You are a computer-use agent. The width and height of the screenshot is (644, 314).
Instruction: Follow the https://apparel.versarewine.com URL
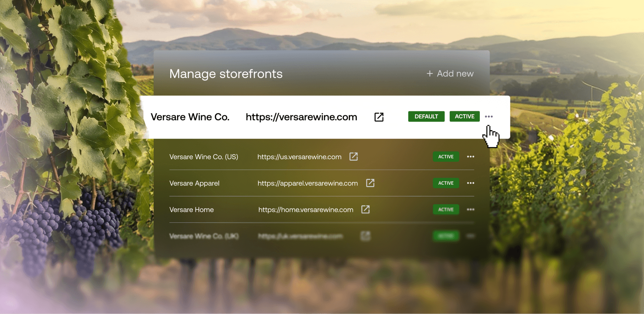[308, 183]
